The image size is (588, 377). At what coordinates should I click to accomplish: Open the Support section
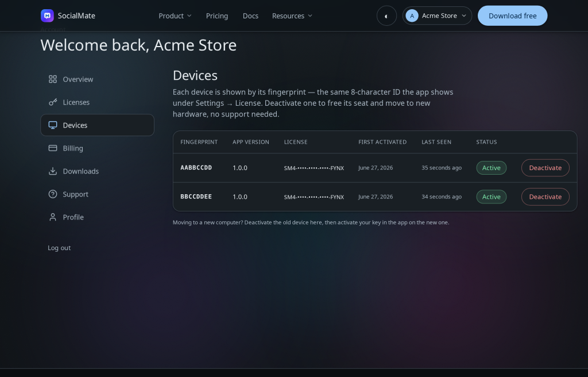coord(98,194)
